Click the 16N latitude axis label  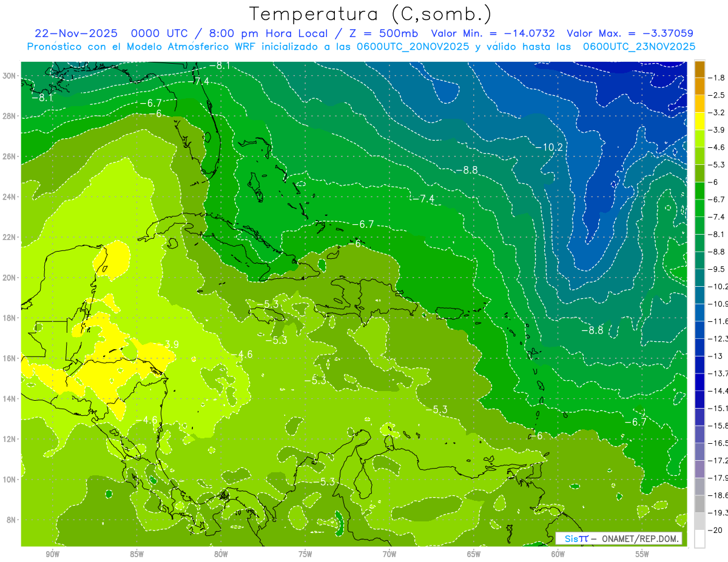[x=10, y=358]
